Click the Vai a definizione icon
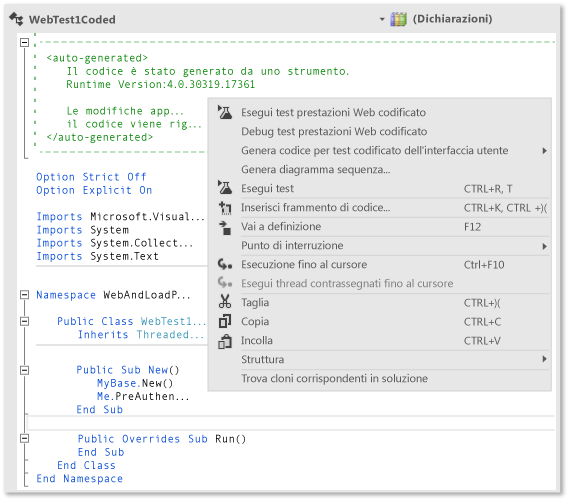Image resolution: width=569 pixels, height=501 pixels. click(x=225, y=227)
